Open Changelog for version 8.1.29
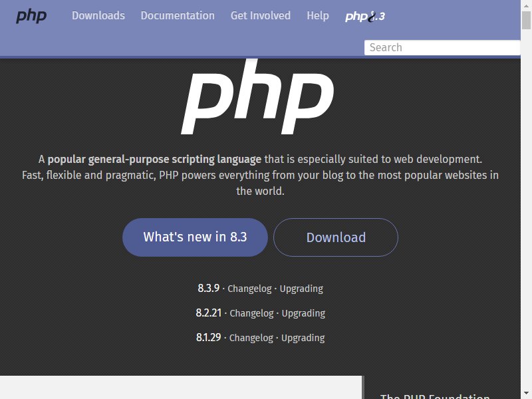This screenshot has height=399, width=532. pyautogui.click(x=251, y=338)
